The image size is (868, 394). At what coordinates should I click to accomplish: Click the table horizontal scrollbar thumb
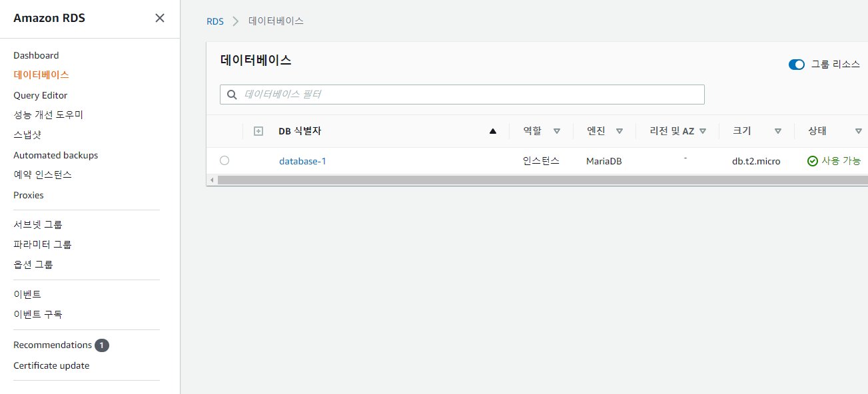tap(542, 180)
